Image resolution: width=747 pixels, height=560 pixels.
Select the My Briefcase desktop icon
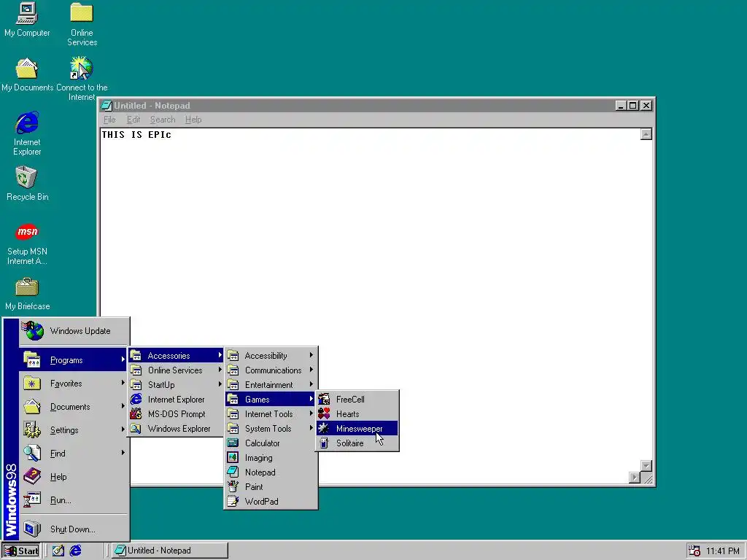click(27, 294)
